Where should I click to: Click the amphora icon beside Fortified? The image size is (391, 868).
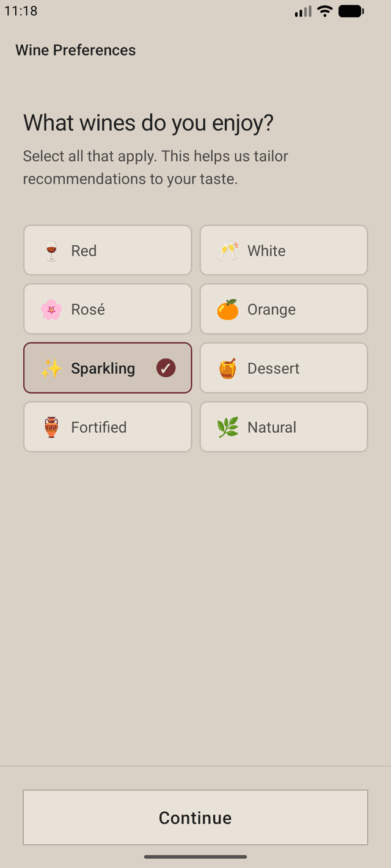click(51, 427)
